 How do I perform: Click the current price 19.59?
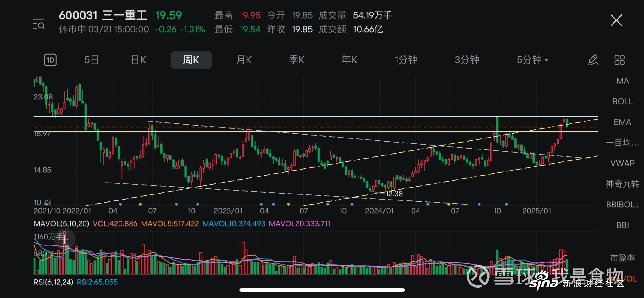click(x=169, y=15)
